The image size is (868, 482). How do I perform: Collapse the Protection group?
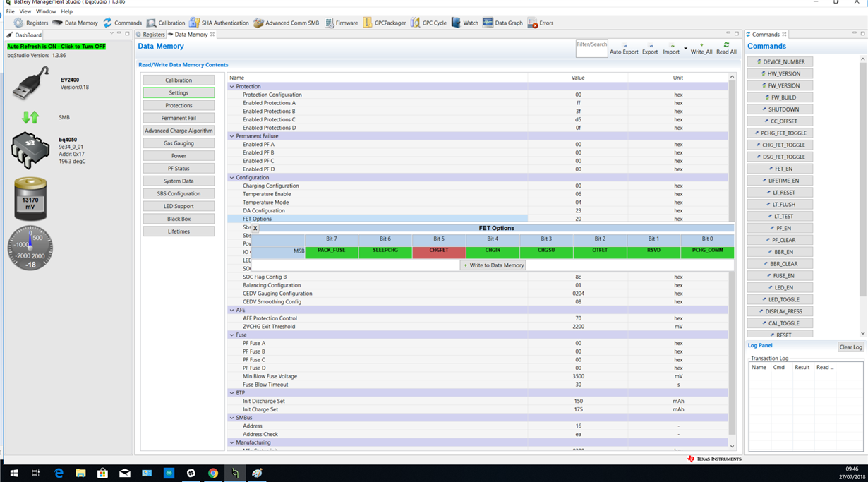[231, 86]
